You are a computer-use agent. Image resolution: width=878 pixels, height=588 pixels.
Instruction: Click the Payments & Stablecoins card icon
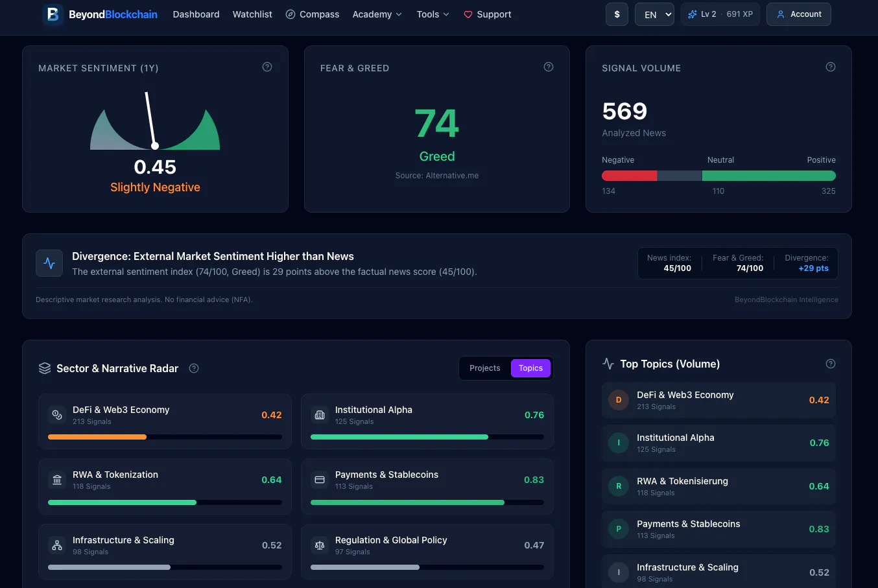click(x=320, y=480)
